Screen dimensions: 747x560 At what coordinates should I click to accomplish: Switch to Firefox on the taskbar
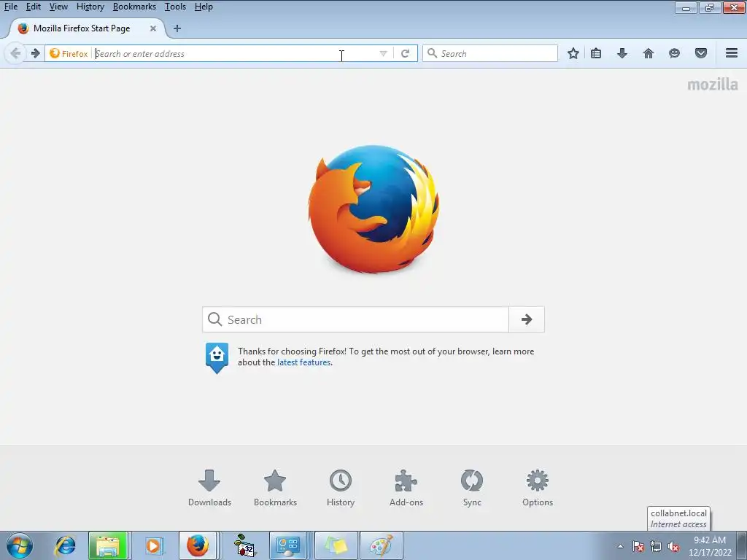pos(198,545)
